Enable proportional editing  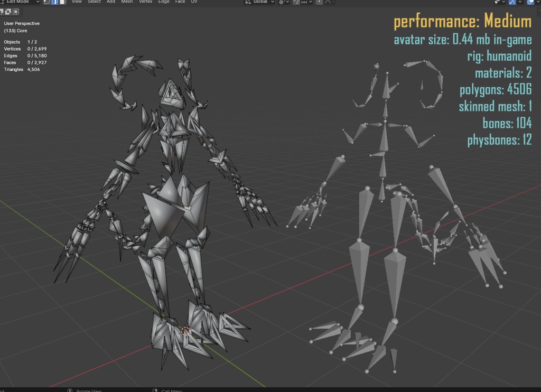pos(320,2)
